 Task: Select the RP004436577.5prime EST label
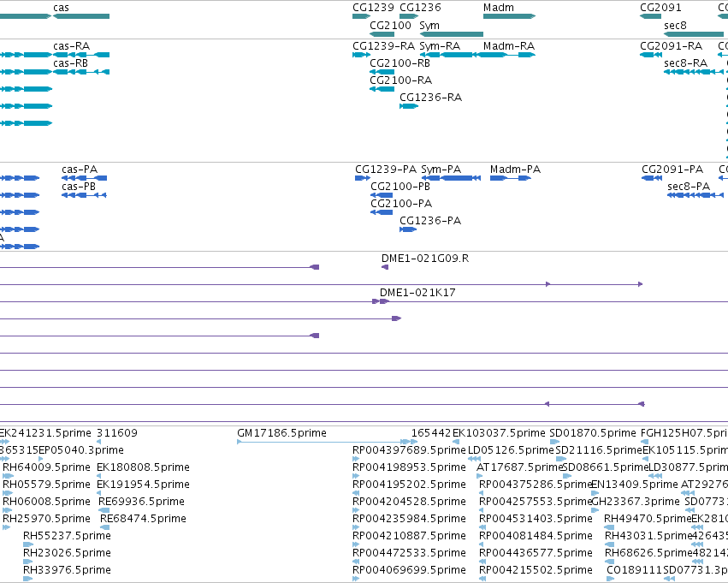(536, 553)
